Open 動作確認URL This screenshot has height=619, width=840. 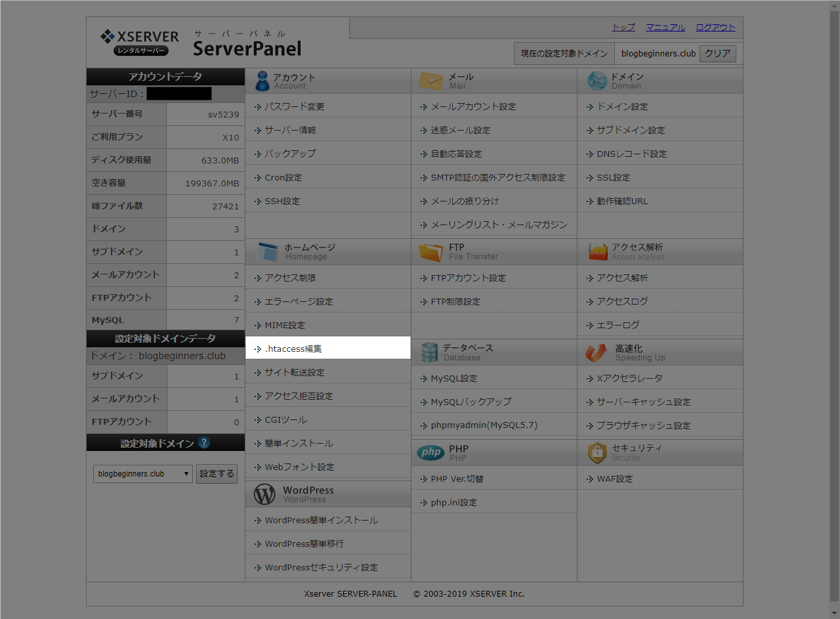pyautogui.click(x=622, y=201)
